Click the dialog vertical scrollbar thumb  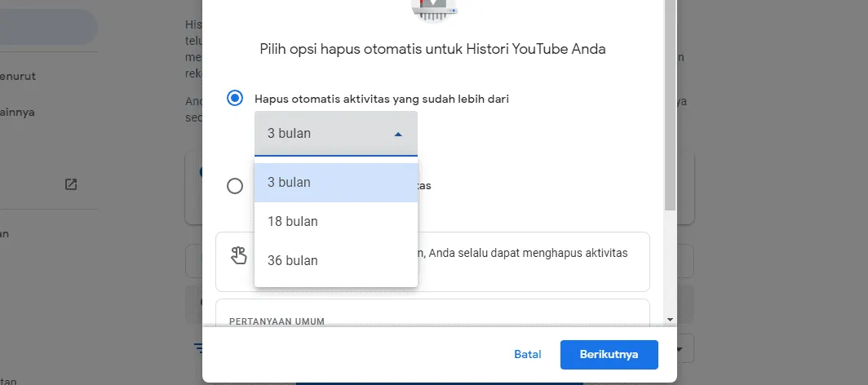[x=671, y=105]
